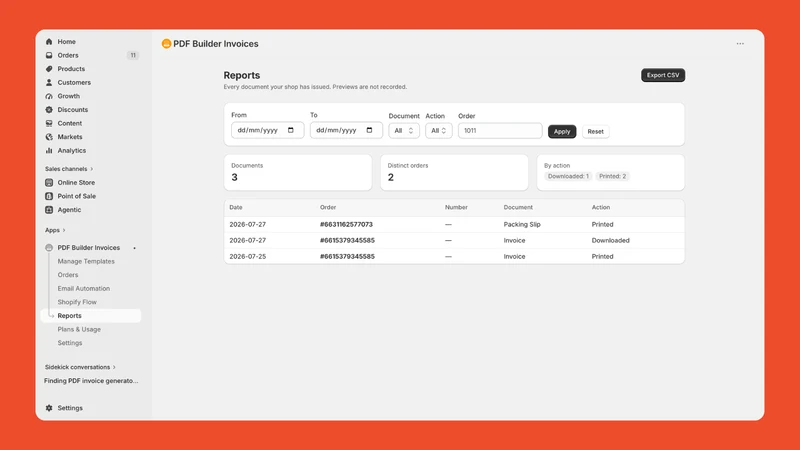800x450 pixels.
Task: Click the Settings gear icon at sidebar bottom
Action: (49, 408)
